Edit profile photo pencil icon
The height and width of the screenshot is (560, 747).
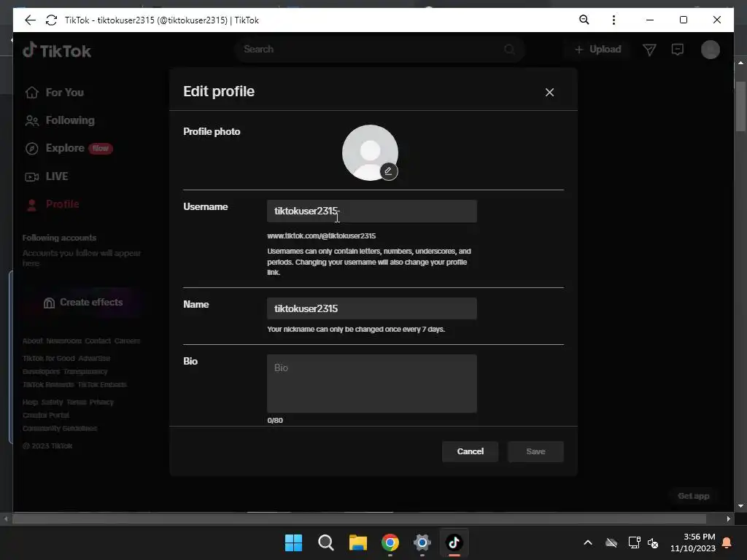(388, 171)
